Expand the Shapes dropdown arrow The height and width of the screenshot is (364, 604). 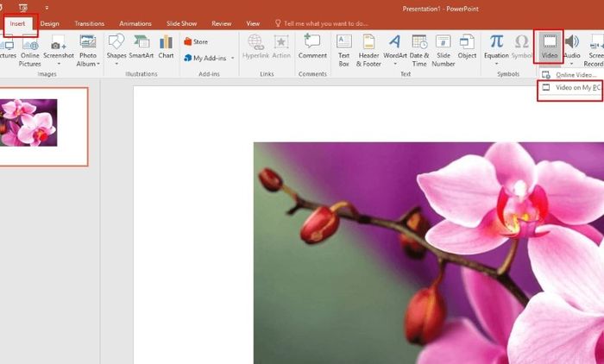(116, 64)
